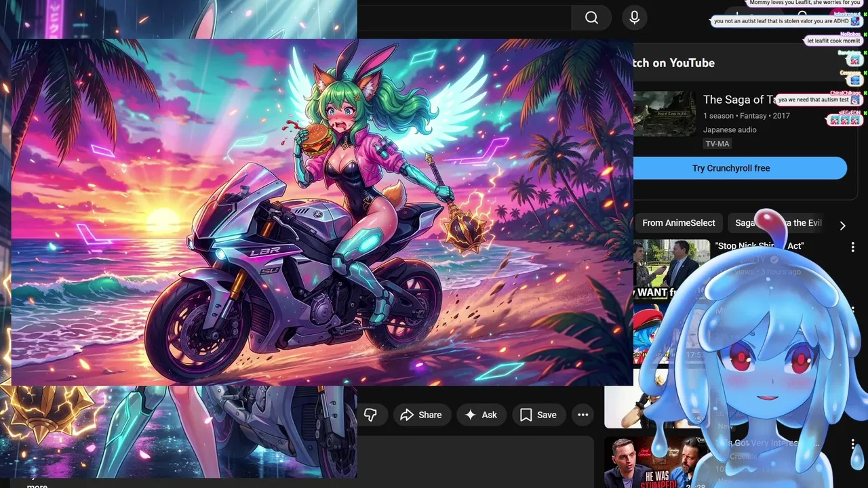Open The Saga of Ta... show title
868x488 pixels.
pos(738,100)
